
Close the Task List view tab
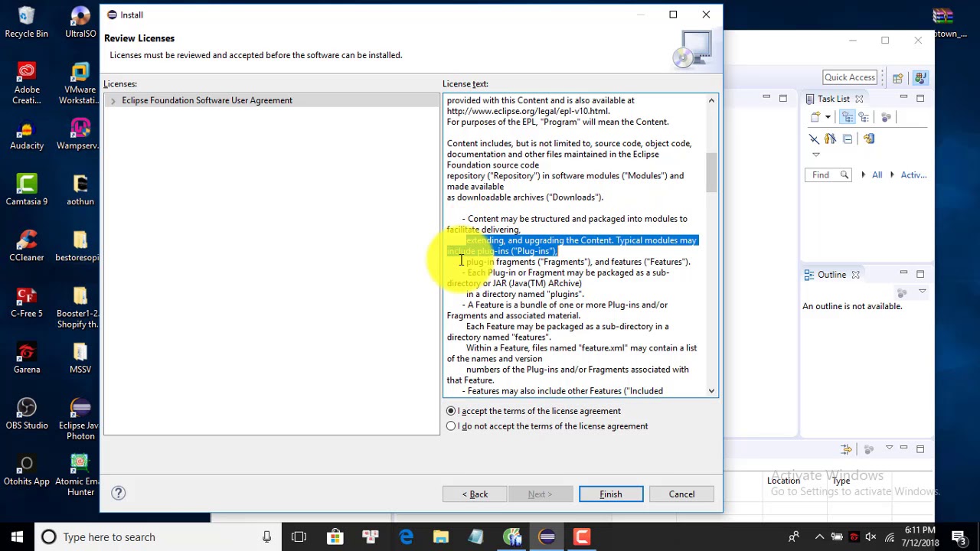tap(859, 99)
